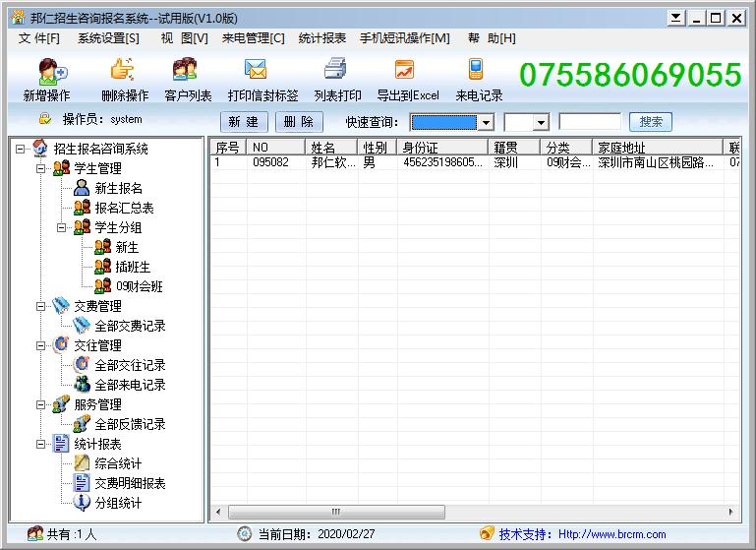Click the 09财会班 group icon
This screenshot has height=550, width=756.
tap(102, 286)
